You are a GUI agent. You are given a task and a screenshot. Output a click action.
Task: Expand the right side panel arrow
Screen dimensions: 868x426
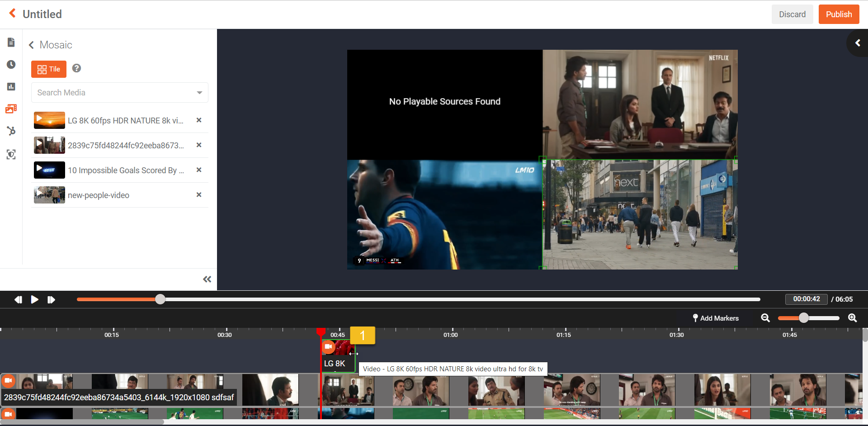point(858,43)
